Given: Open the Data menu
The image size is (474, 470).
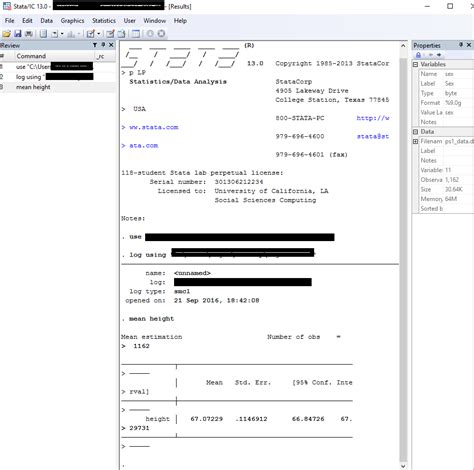Looking at the screenshot, I should click(x=47, y=21).
